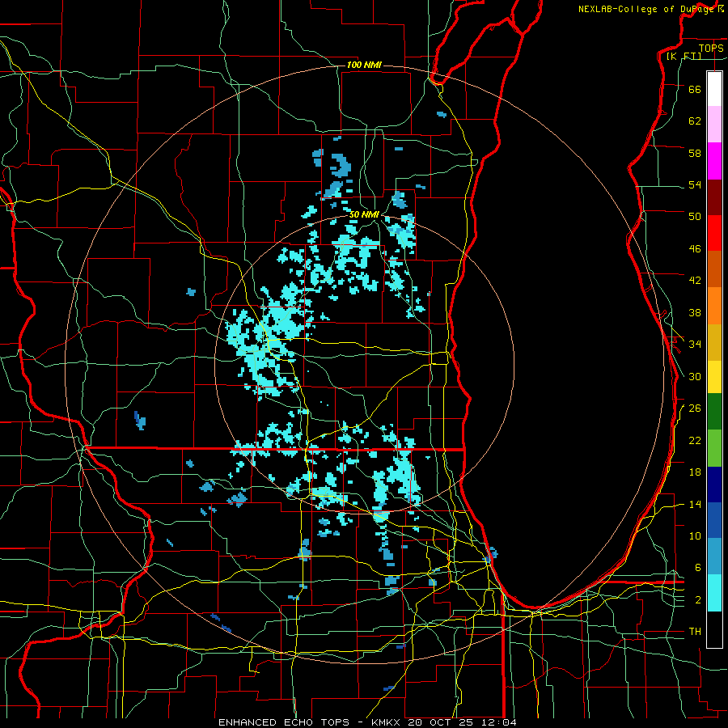
Task: Click the 'TH' threshold label
Action: (695, 632)
